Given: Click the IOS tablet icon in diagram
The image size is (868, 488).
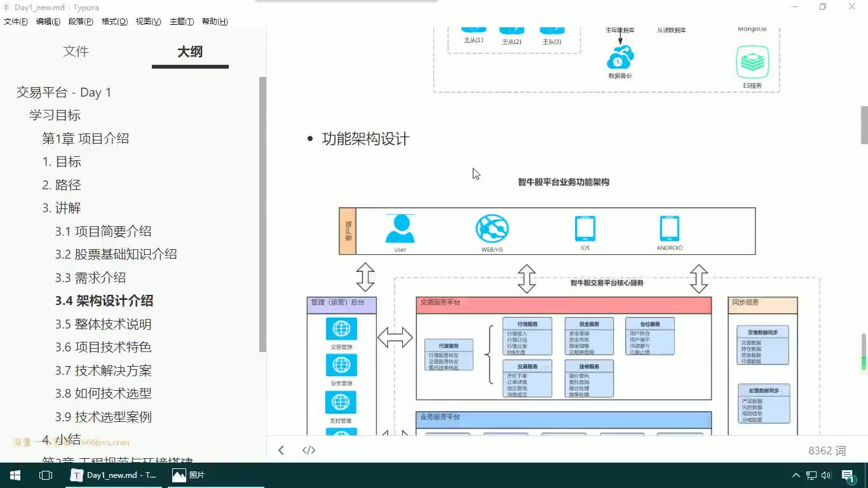Looking at the screenshot, I should pos(585,229).
